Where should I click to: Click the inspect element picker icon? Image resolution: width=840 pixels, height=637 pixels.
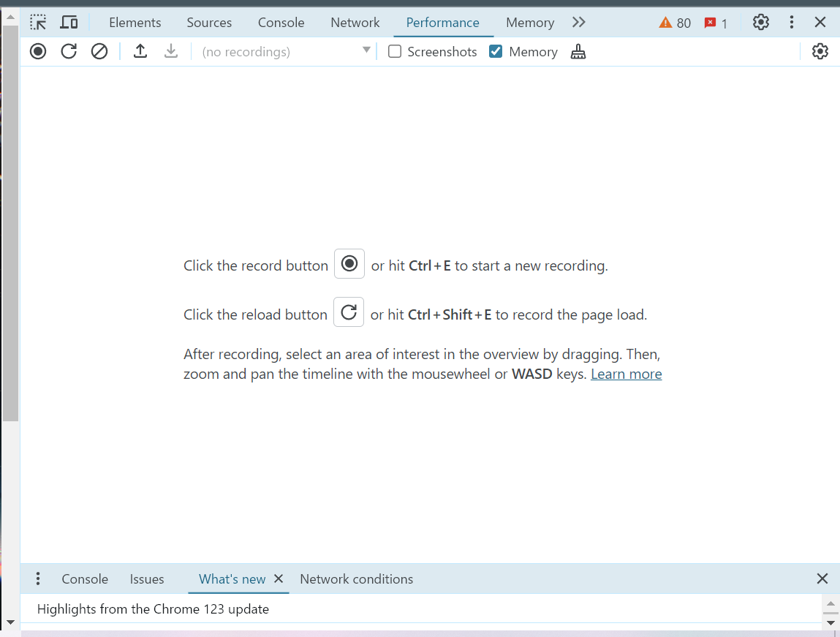click(x=38, y=23)
